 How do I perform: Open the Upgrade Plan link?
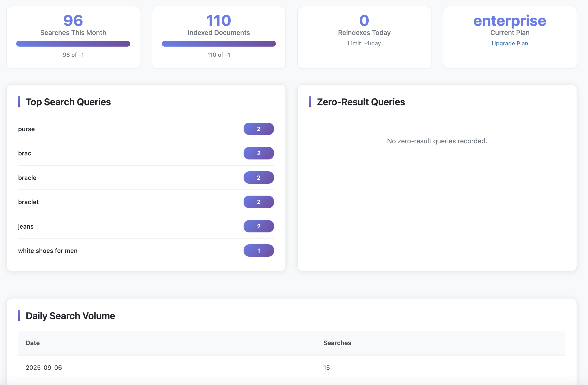point(510,43)
